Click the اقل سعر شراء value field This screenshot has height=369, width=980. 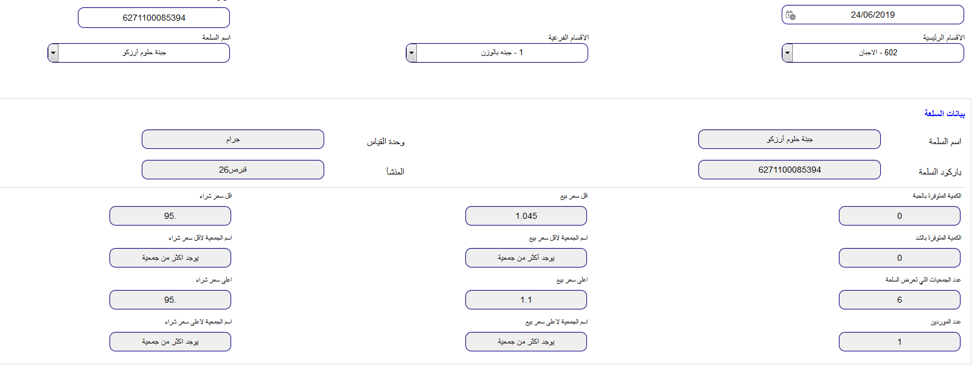170,216
